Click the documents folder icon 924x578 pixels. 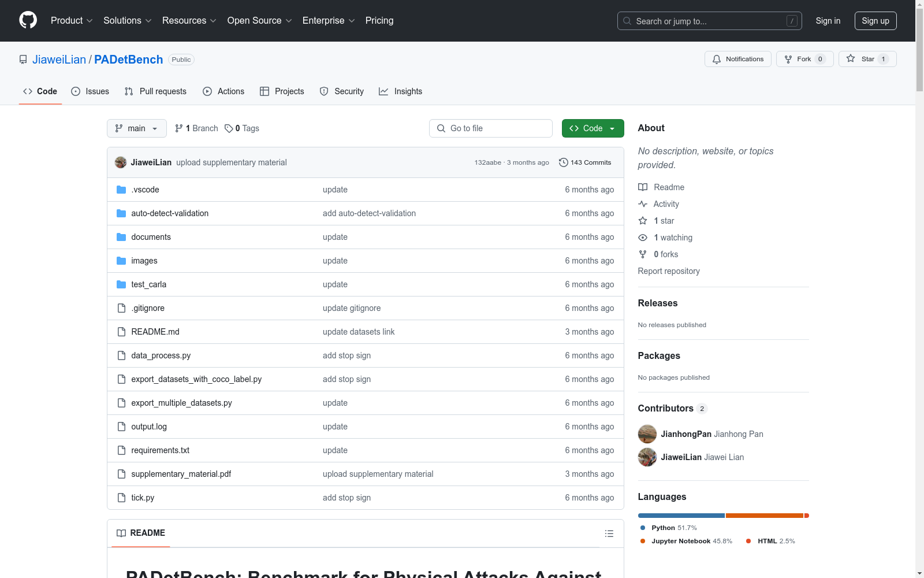coord(121,237)
